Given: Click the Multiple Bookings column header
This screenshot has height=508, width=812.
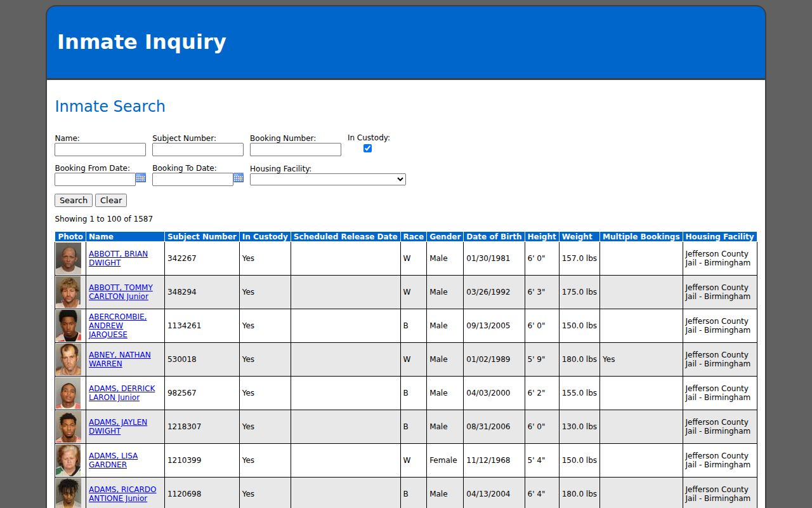Looking at the screenshot, I should [641, 237].
